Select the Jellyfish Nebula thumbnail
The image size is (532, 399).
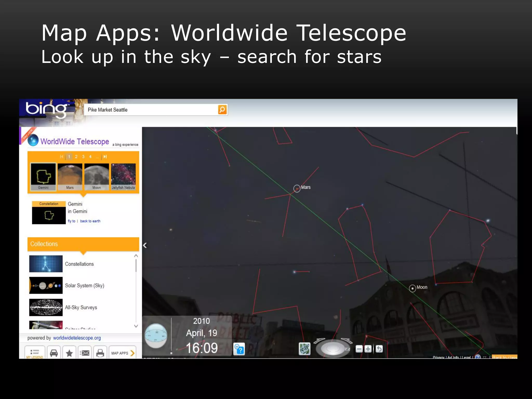click(123, 177)
